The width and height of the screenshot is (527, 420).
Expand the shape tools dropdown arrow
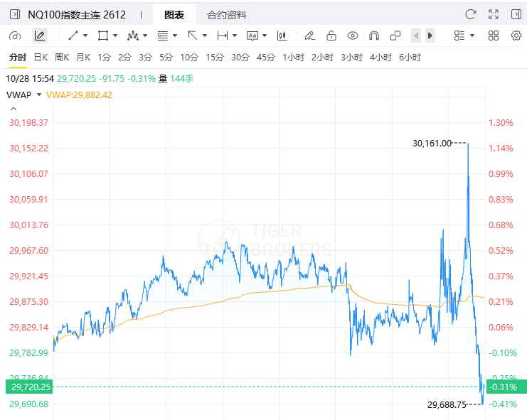coord(115,36)
